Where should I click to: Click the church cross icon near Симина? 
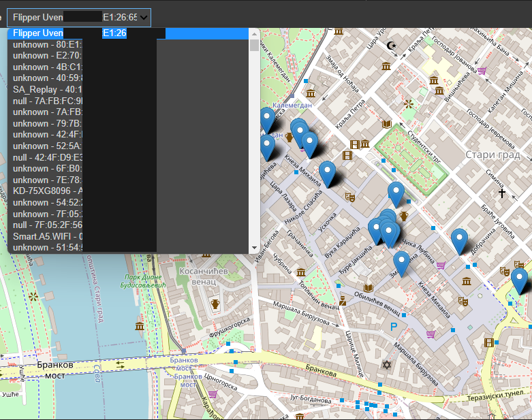(x=502, y=193)
